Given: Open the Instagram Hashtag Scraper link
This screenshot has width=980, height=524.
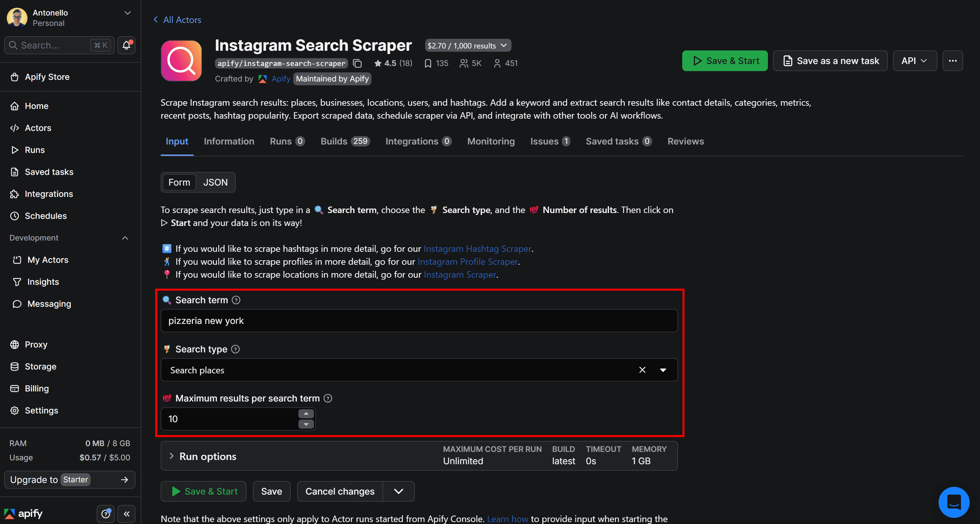Looking at the screenshot, I should pos(477,248).
